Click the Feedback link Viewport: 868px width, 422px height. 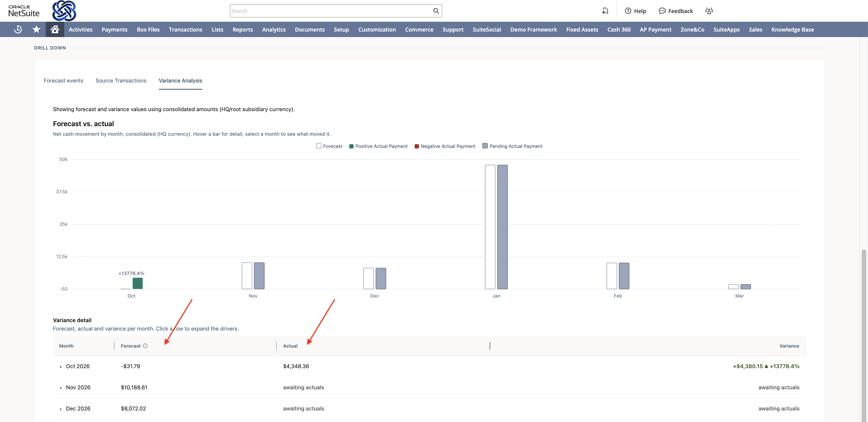[x=680, y=11]
